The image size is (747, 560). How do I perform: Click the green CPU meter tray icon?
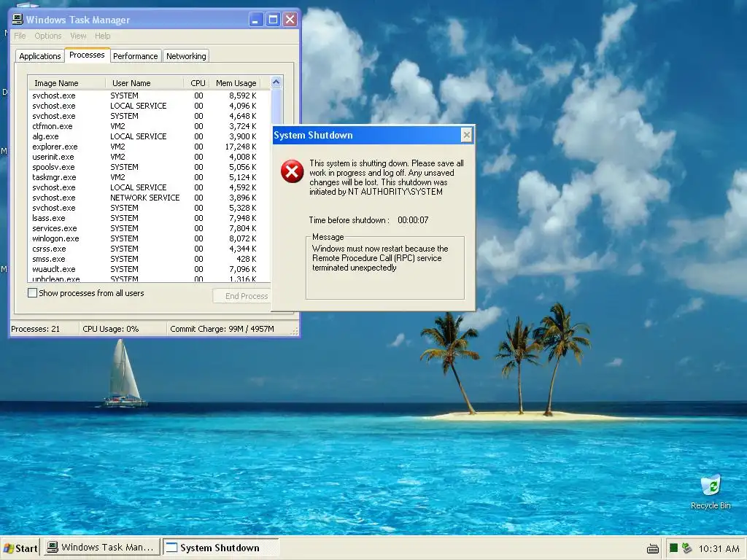tap(673, 548)
